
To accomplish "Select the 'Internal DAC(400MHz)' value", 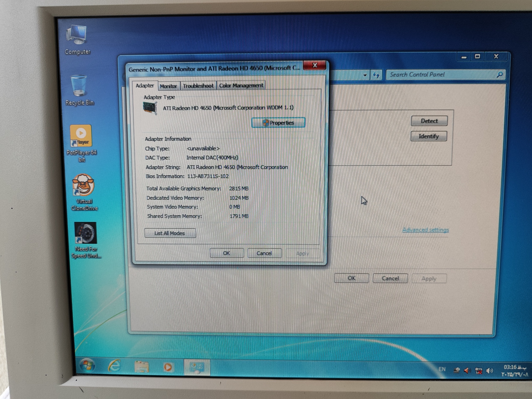I will click(212, 158).
